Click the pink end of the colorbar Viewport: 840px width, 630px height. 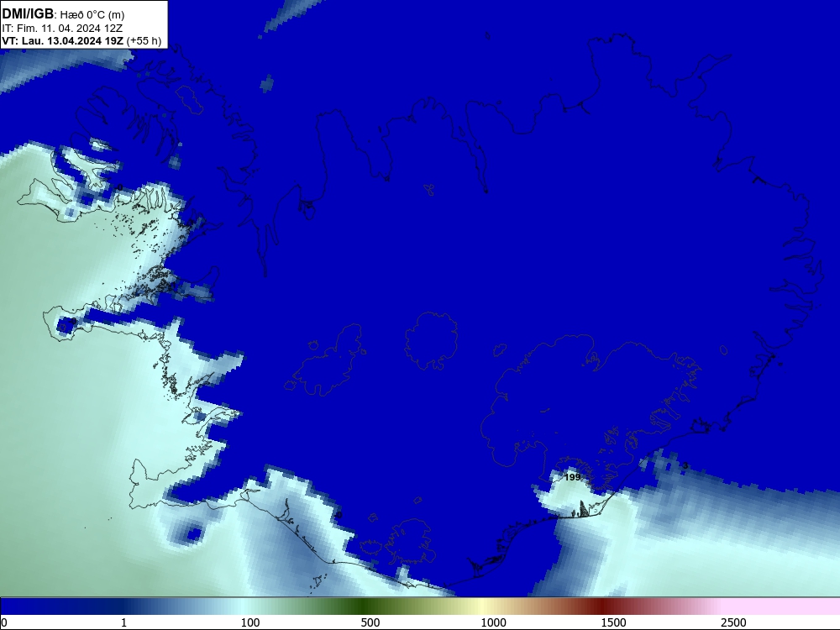(x=782, y=606)
